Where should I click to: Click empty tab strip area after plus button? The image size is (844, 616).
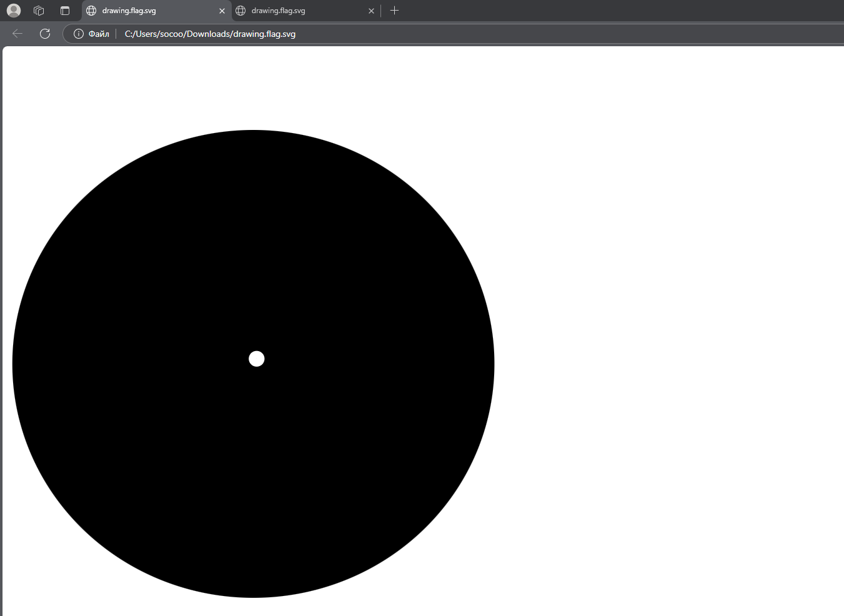pos(593,11)
